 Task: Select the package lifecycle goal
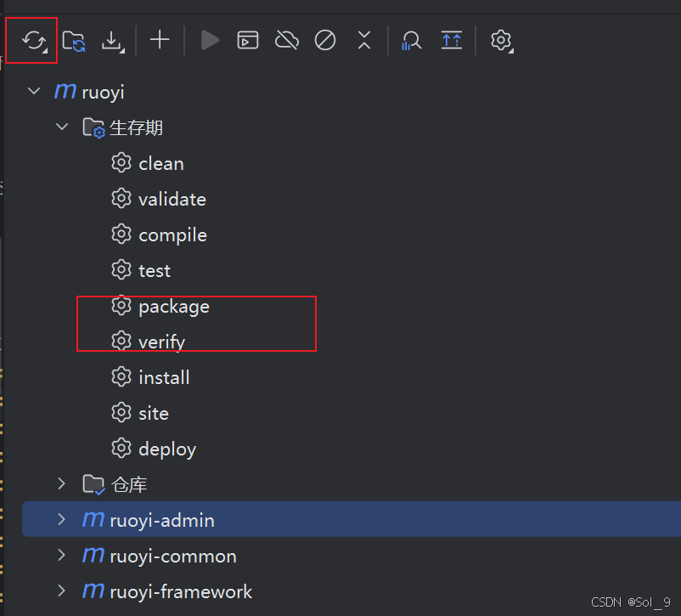(174, 306)
